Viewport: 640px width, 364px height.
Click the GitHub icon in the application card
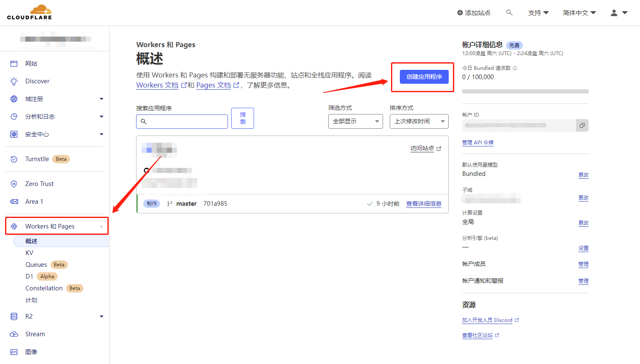[x=147, y=170]
